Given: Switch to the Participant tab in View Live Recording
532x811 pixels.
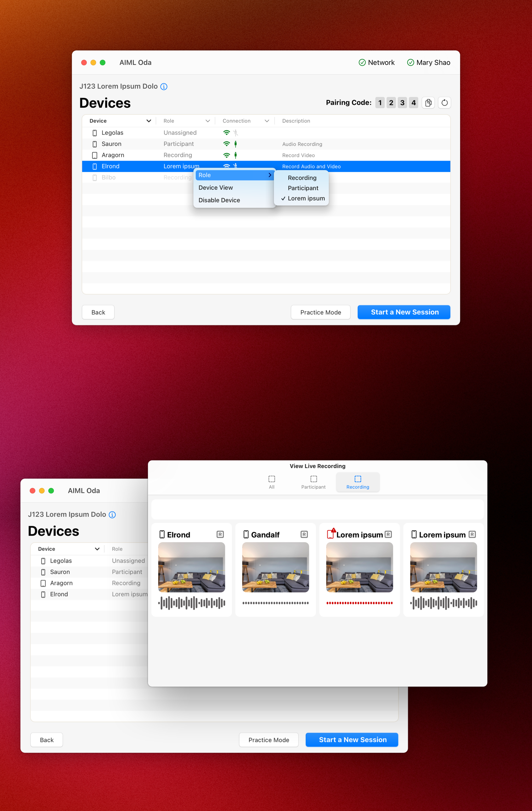Looking at the screenshot, I should tap(313, 482).
